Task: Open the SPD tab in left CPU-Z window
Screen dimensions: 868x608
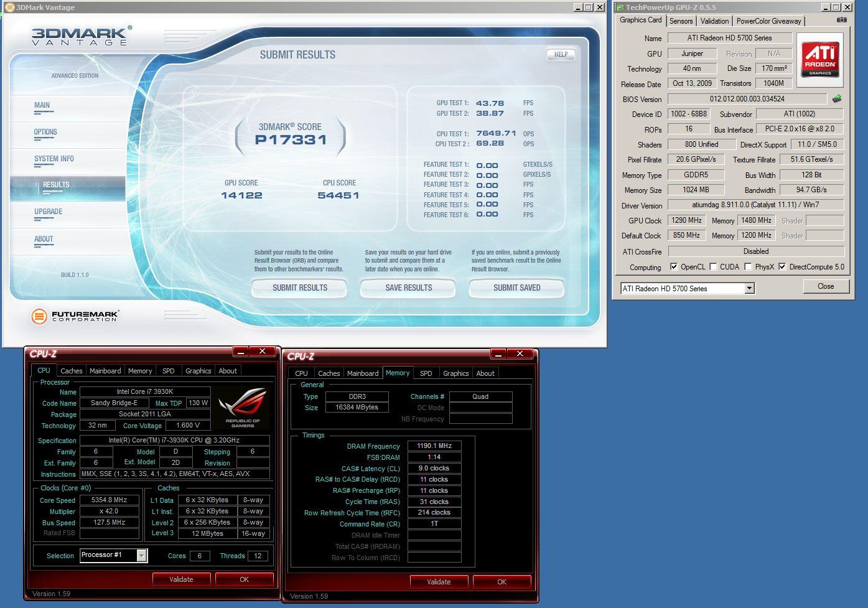Action: click(x=169, y=371)
